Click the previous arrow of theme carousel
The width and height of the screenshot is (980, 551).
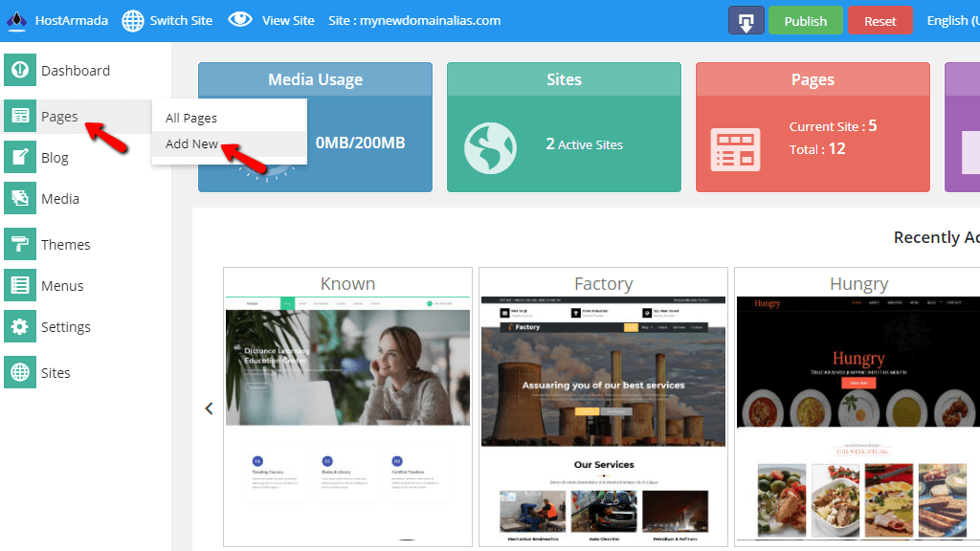[x=209, y=408]
